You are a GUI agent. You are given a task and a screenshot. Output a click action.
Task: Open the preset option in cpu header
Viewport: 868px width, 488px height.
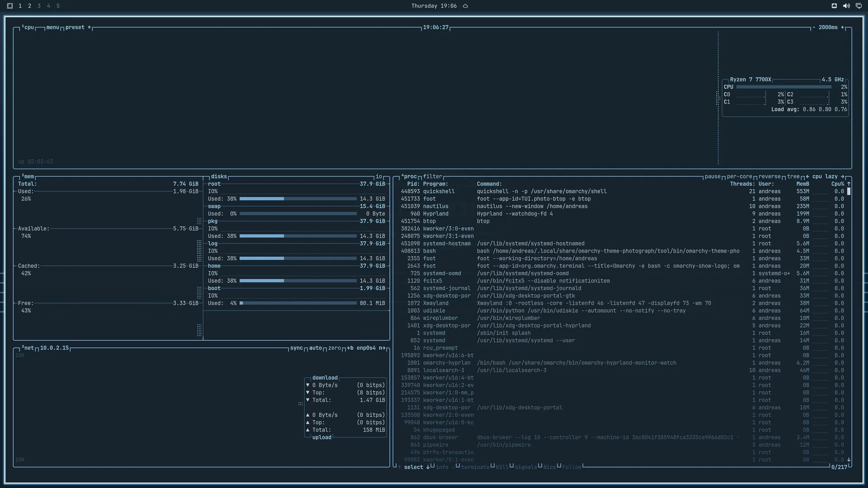point(75,28)
